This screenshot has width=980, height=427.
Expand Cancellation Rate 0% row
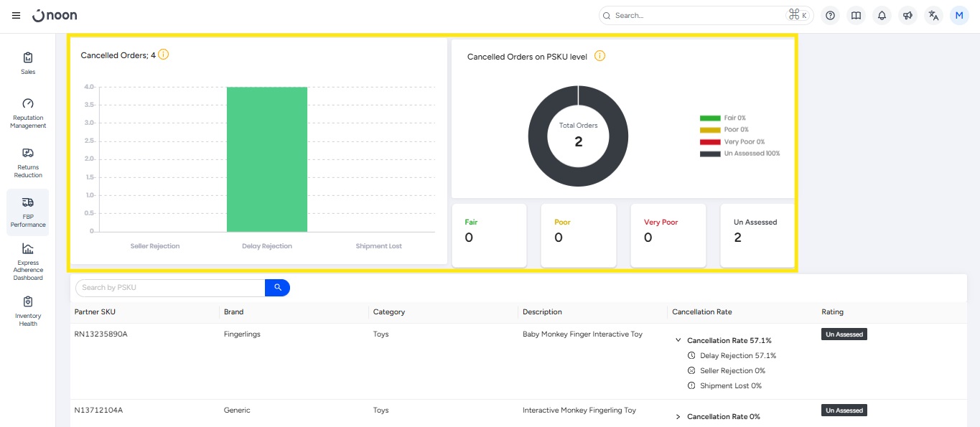tap(678, 417)
